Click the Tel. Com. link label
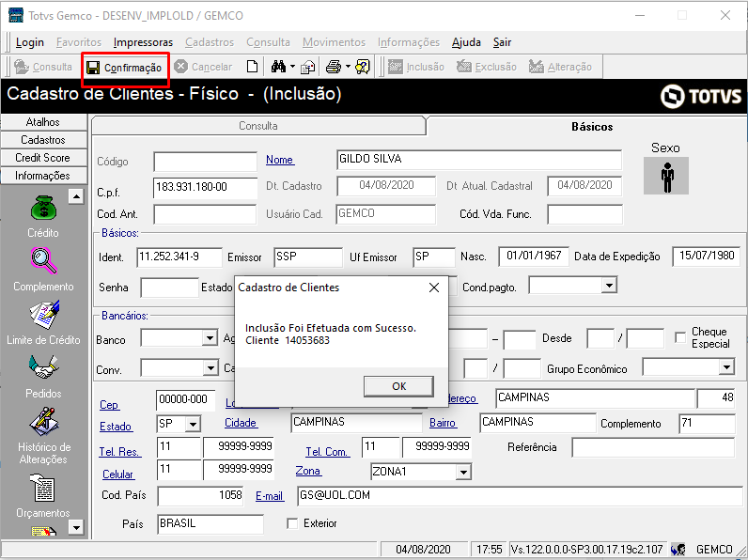Image resolution: width=748 pixels, height=560 pixels. point(328,452)
